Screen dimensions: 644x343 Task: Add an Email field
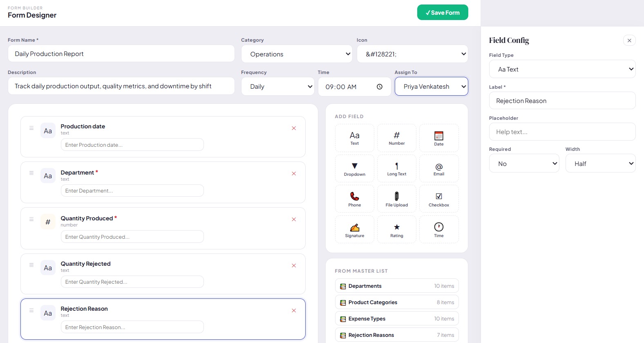click(439, 168)
